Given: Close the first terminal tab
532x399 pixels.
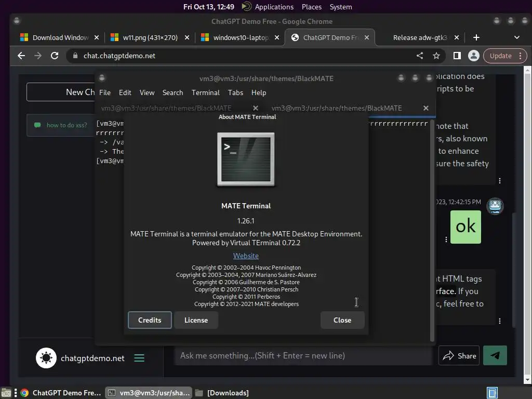Looking at the screenshot, I should pyautogui.click(x=256, y=108).
